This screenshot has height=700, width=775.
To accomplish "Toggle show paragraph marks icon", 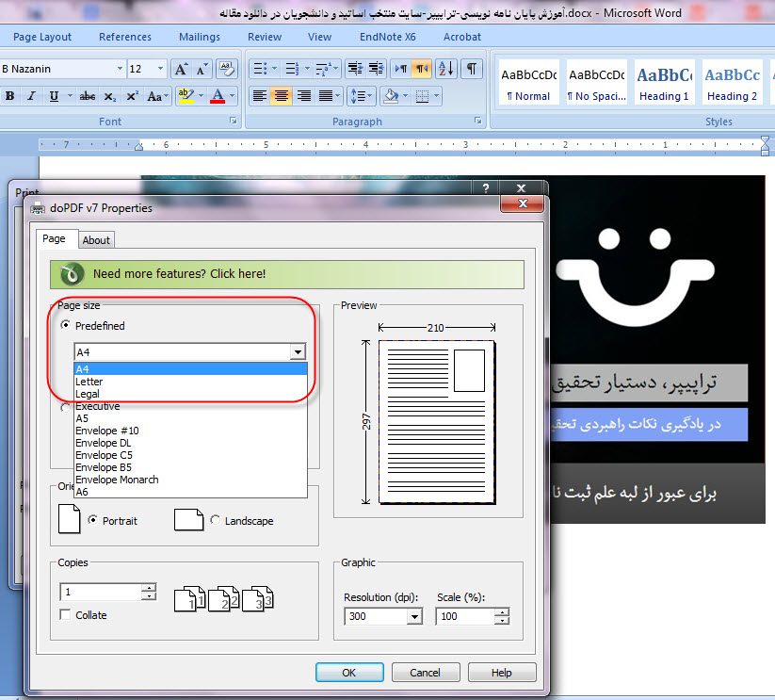I will [x=471, y=69].
